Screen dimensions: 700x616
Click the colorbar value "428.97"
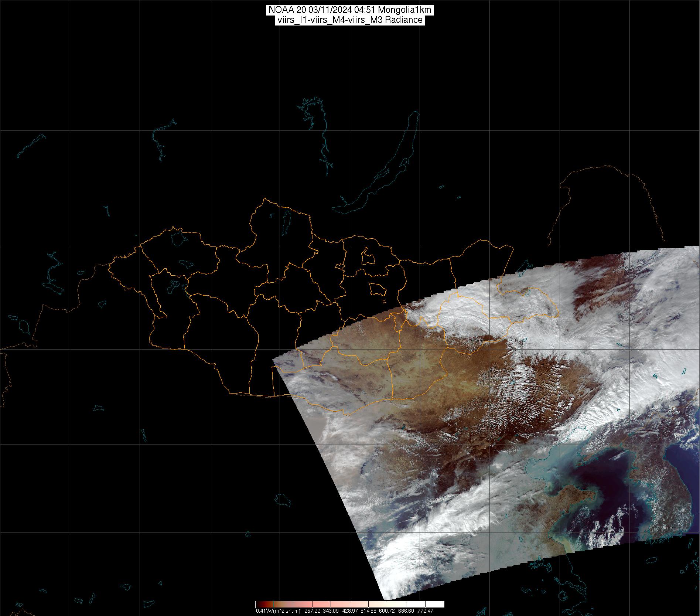pyautogui.click(x=349, y=611)
